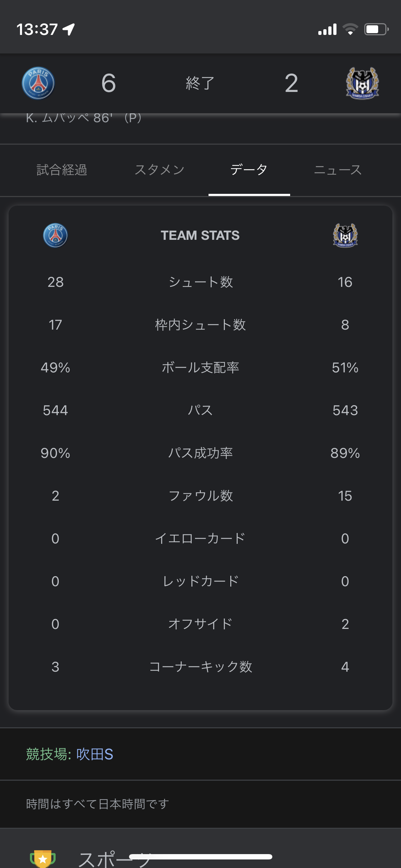This screenshot has height=868, width=401.
Task: Tap the Wi-Fi indicator in status bar
Action: pyautogui.click(x=350, y=29)
